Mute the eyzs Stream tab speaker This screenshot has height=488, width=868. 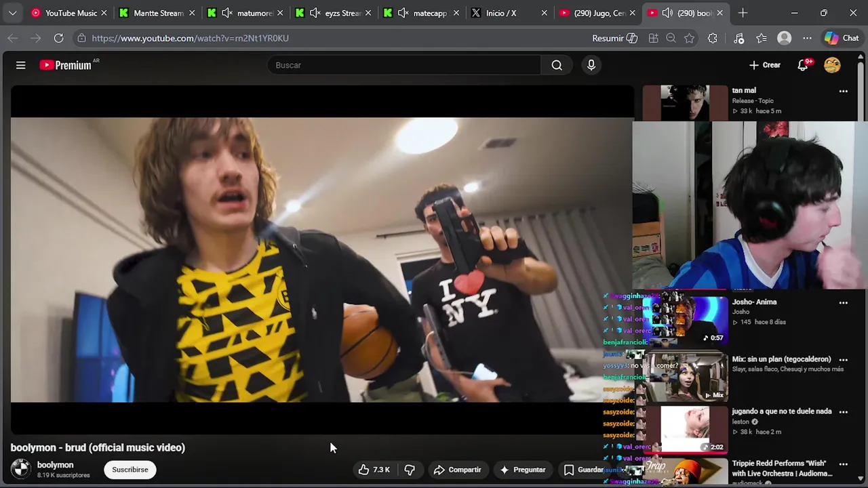[x=315, y=13]
